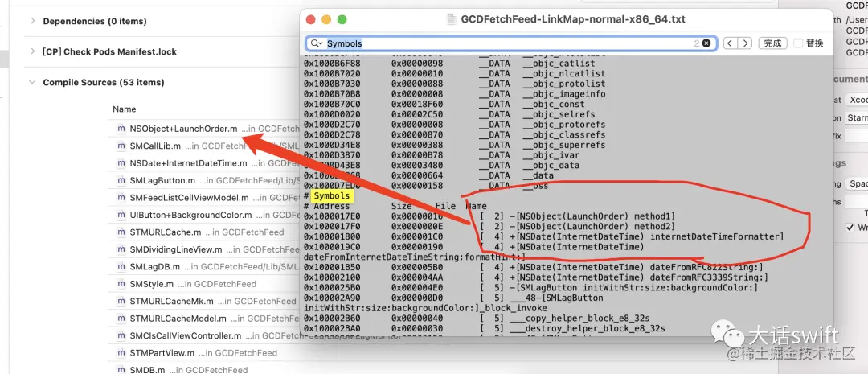Expand the [CP] Check Pods Manifest.lock phase

pos(32,51)
